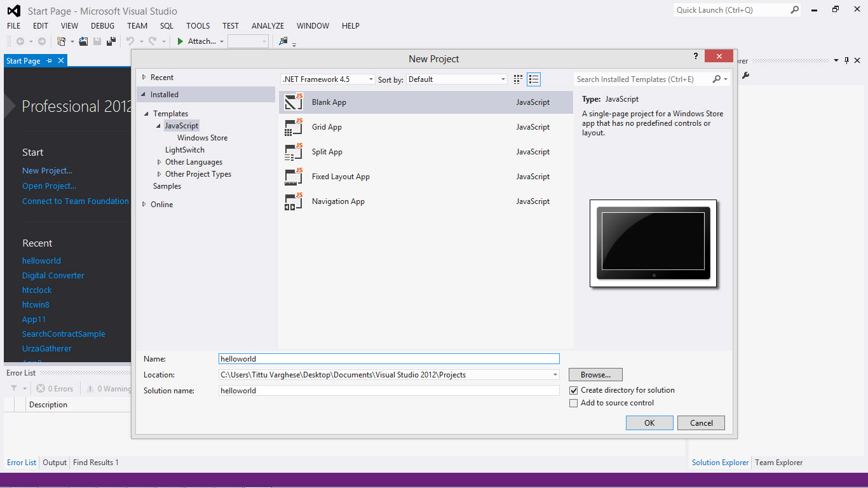Switch to the Output tab
Screen dimensions: 868x488
click(54, 462)
